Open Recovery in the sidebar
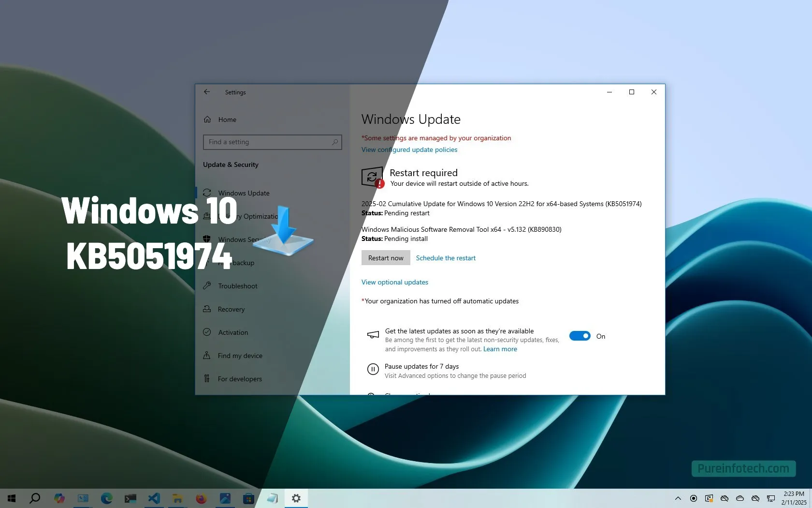Screen dimensions: 812x508 point(231,309)
